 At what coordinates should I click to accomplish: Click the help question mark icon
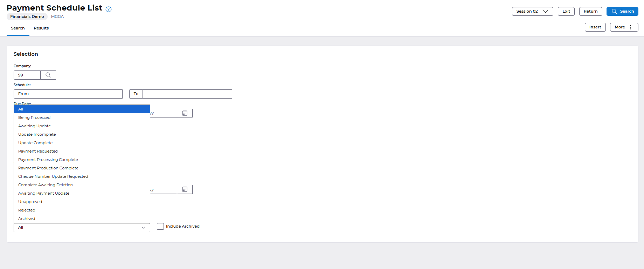(x=109, y=9)
